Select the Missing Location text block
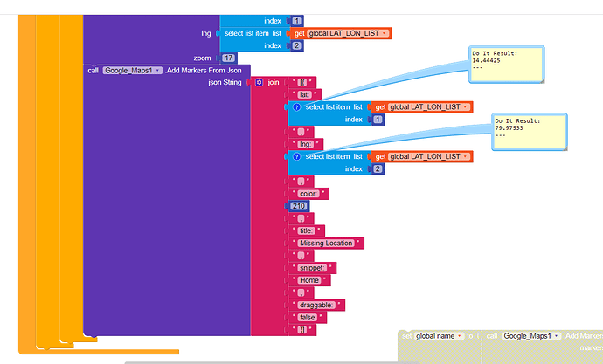 326,244
